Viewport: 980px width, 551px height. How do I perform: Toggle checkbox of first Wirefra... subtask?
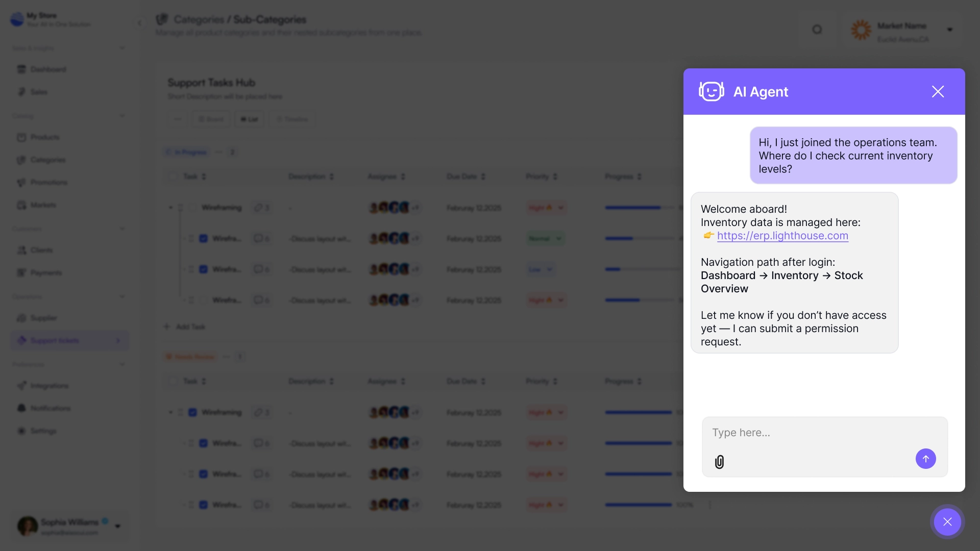click(x=203, y=239)
